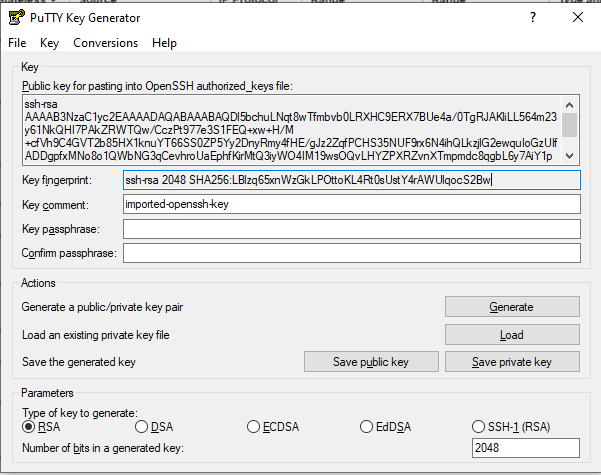Viewport: 601px width, 475px height.
Task: Click Save private key button
Action: [x=512, y=362]
